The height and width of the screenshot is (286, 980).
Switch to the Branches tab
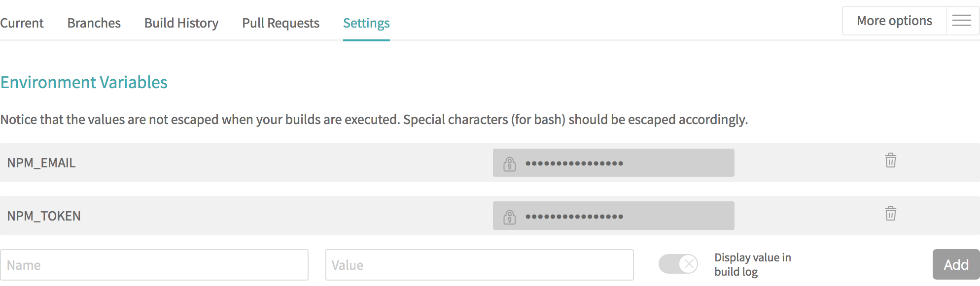[x=94, y=23]
